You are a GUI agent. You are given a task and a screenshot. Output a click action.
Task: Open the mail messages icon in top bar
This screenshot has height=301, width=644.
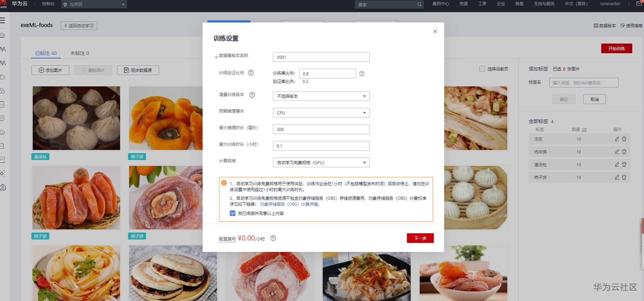coord(639,4)
